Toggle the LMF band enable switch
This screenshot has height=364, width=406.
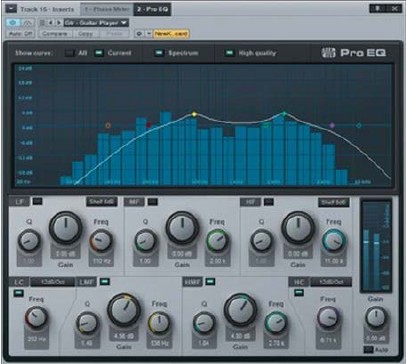coord(105,282)
